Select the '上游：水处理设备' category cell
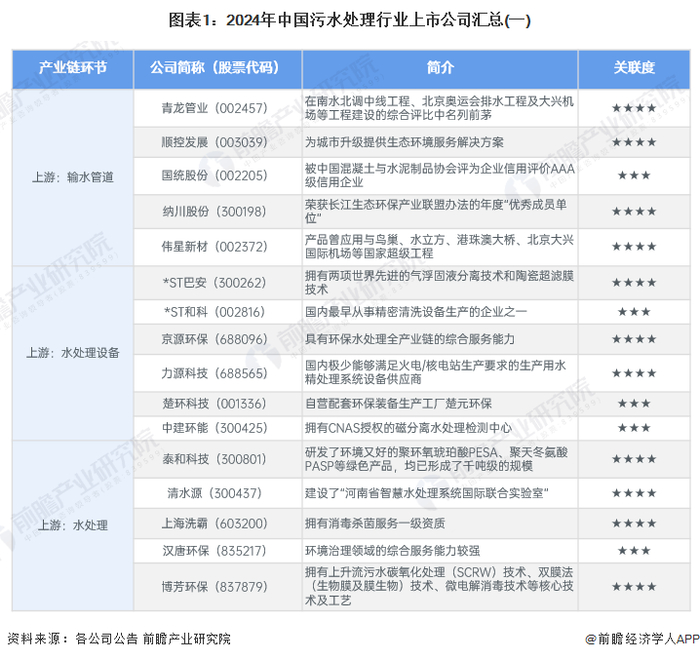 [73, 353]
